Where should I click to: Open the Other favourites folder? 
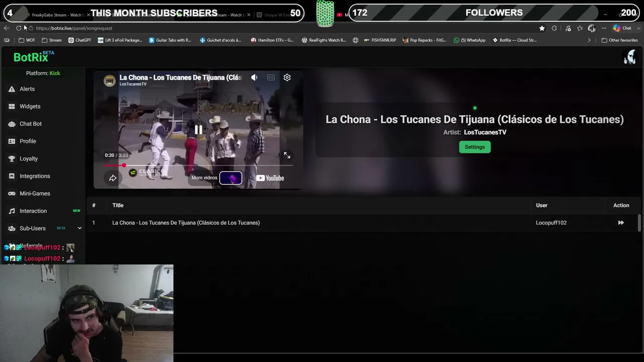coord(620,40)
